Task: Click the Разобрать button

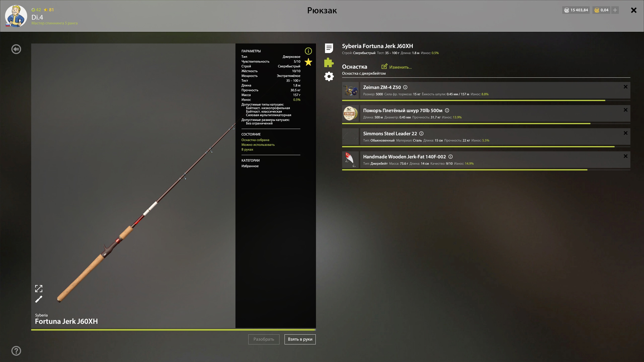Action: tap(264, 339)
